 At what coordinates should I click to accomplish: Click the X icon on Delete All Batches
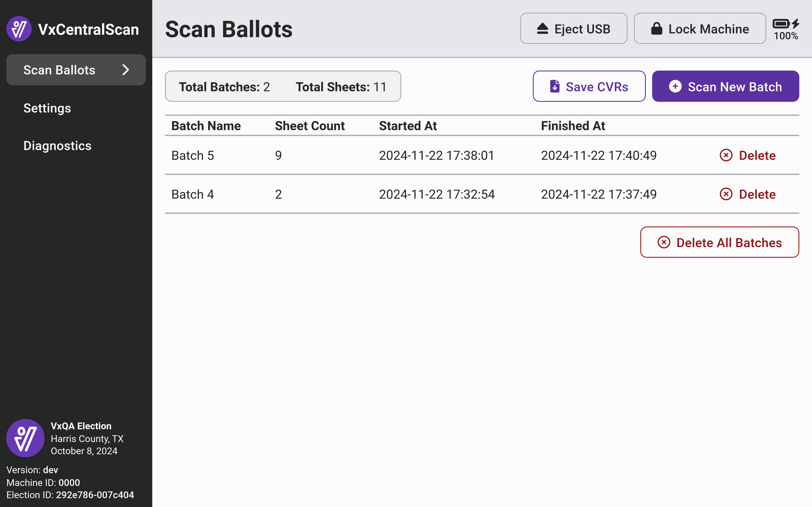pos(664,242)
